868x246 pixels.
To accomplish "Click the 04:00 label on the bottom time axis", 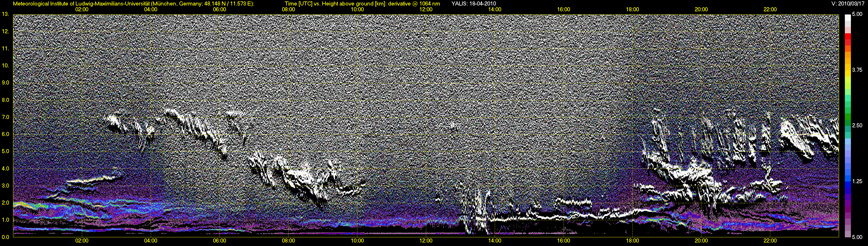I will click(x=151, y=241).
